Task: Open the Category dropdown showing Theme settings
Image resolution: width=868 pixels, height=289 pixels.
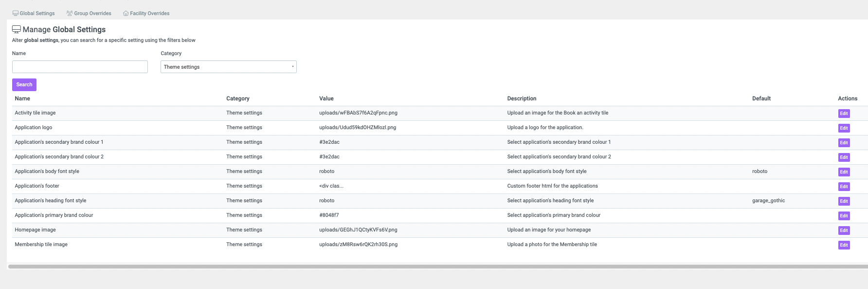Action: pyautogui.click(x=229, y=67)
